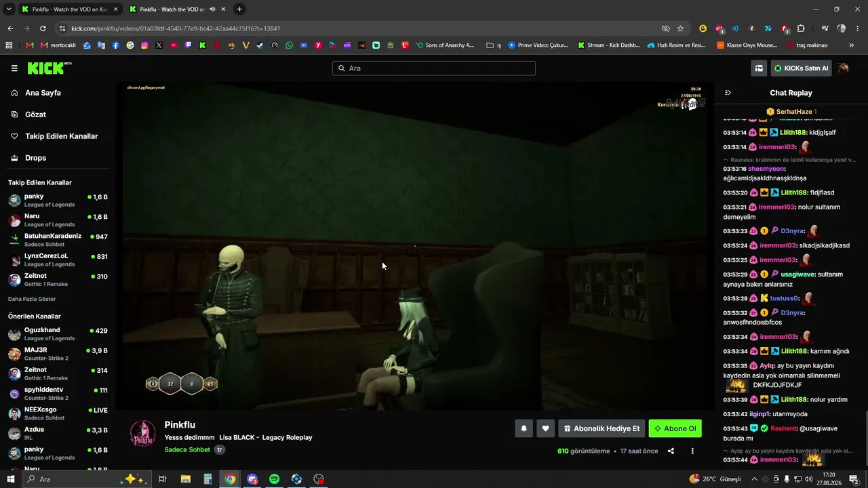Open the three-dot options under the video
Viewport: 868px width, 488px height.
click(692, 451)
